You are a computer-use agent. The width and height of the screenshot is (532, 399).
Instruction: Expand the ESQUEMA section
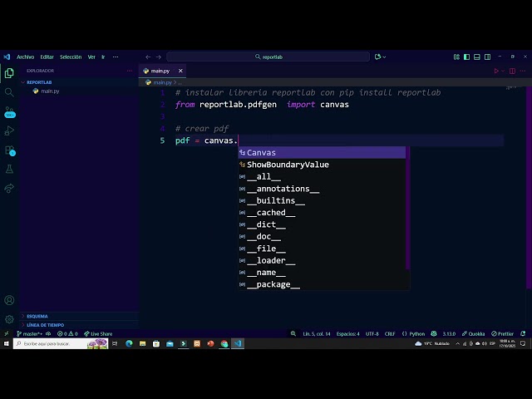(37, 316)
